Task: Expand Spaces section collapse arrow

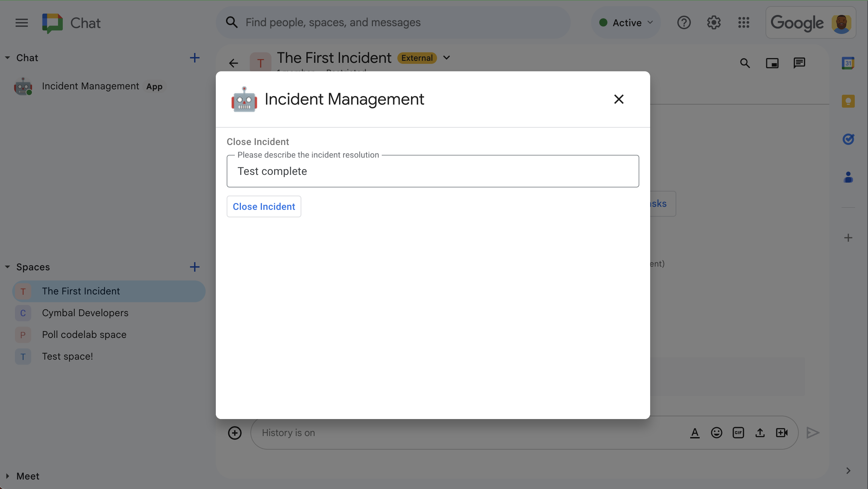Action: 7,267
